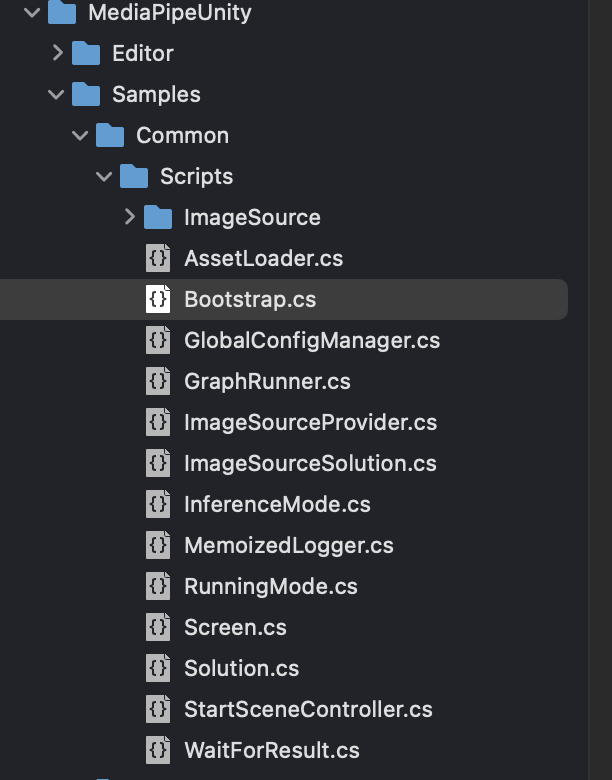The width and height of the screenshot is (612, 780).
Task: Collapse the Scripts folder chevron
Action: click(104, 176)
